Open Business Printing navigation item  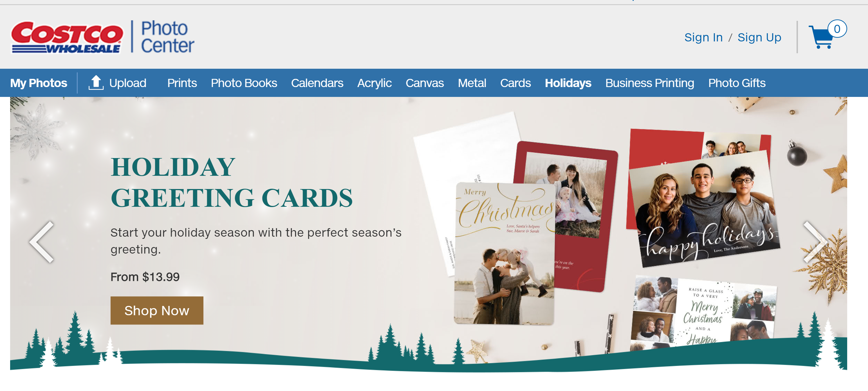[650, 83]
